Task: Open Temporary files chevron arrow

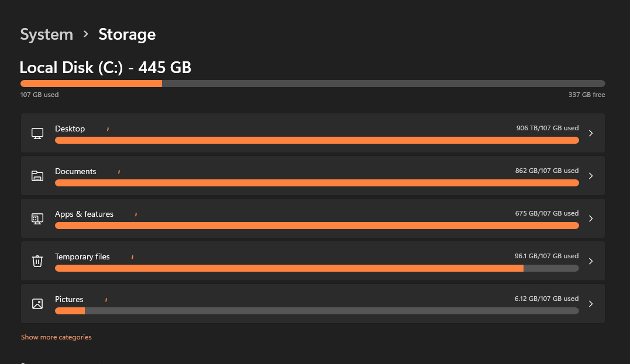Action: (x=591, y=261)
